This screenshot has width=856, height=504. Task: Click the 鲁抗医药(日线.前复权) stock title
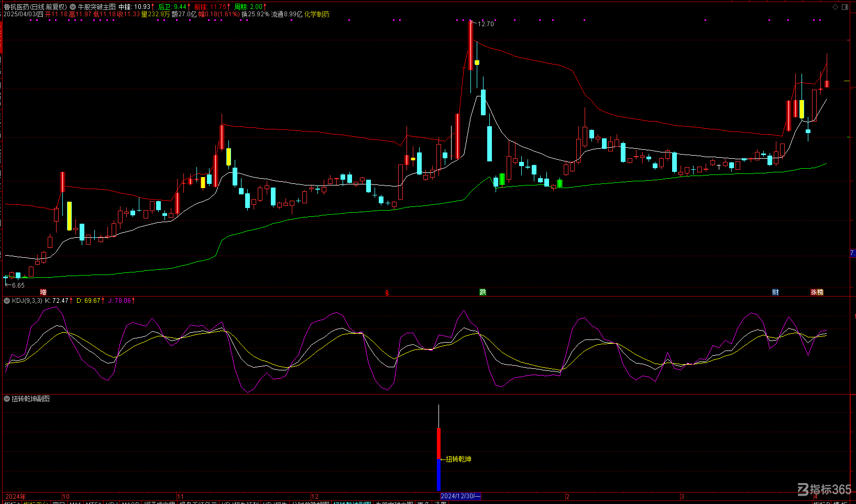(x=35, y=7)
